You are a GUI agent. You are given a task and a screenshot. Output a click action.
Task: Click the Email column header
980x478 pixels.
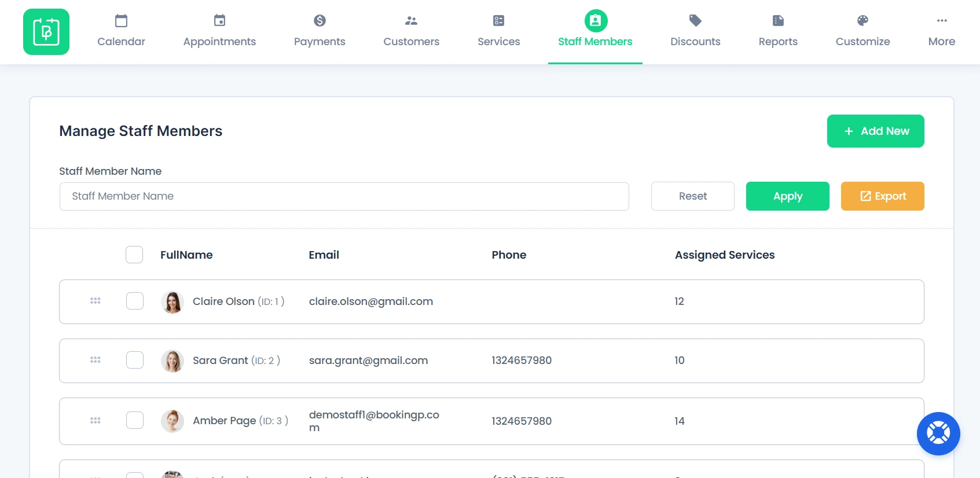click(x=324, y=255)
